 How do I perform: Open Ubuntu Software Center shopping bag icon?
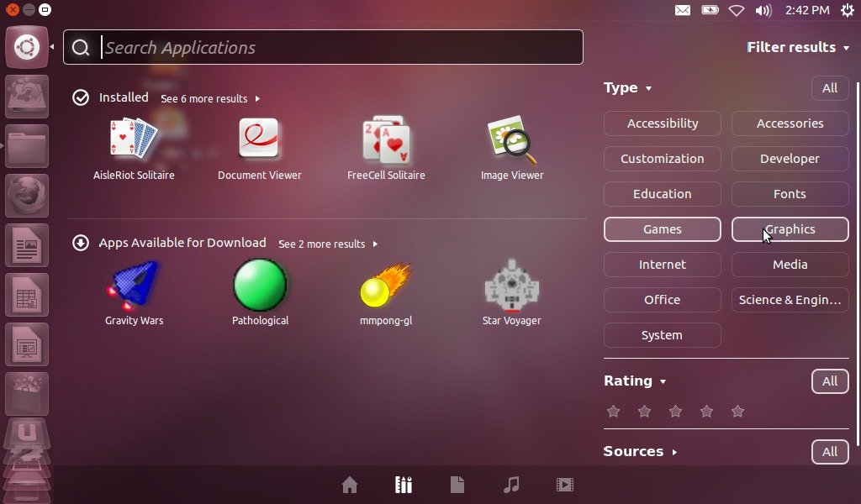coord(27,393)
